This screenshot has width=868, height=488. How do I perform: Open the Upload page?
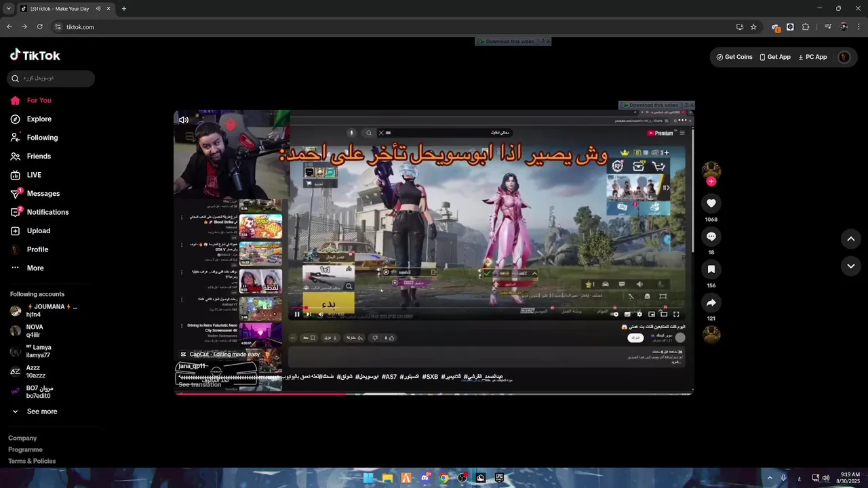(31, 231)
